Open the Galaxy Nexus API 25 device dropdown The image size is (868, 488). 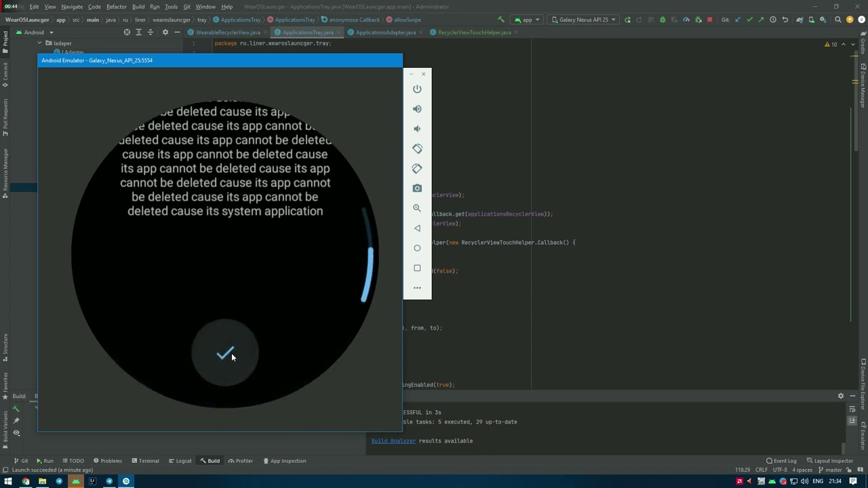(584, 20)
